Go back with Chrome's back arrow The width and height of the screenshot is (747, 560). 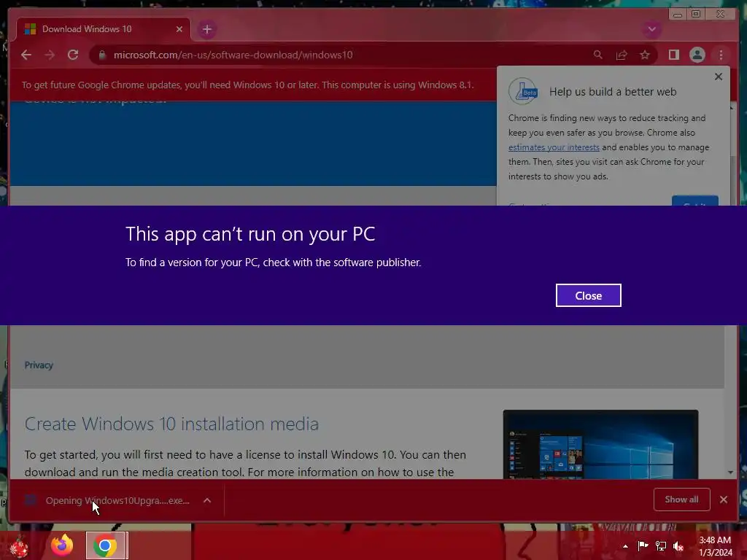(x=26, y=55)
